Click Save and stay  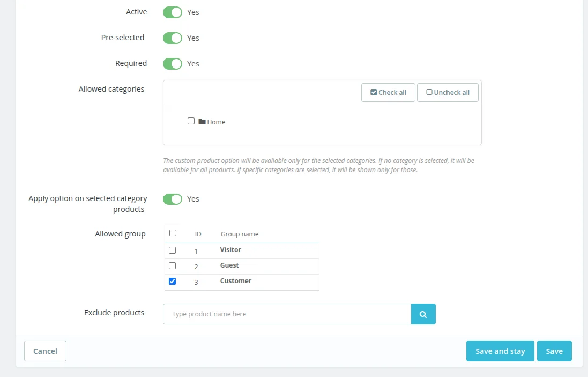[x=500, y=351]
